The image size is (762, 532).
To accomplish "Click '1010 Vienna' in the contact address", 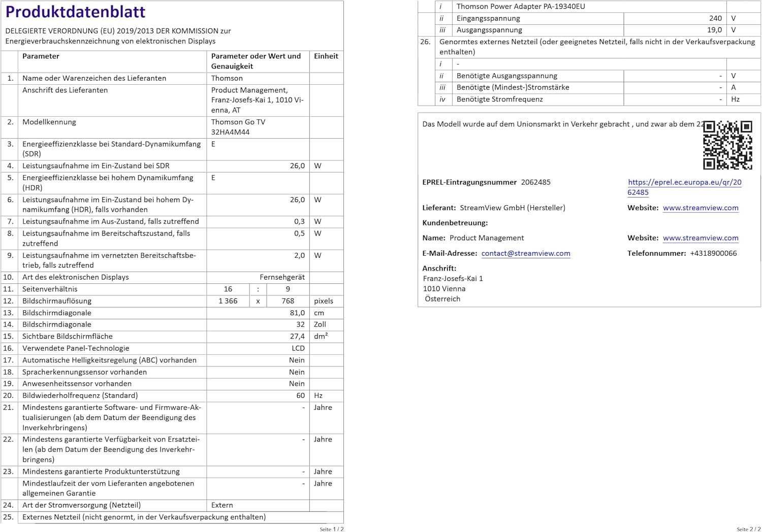I will click(444, 289).
